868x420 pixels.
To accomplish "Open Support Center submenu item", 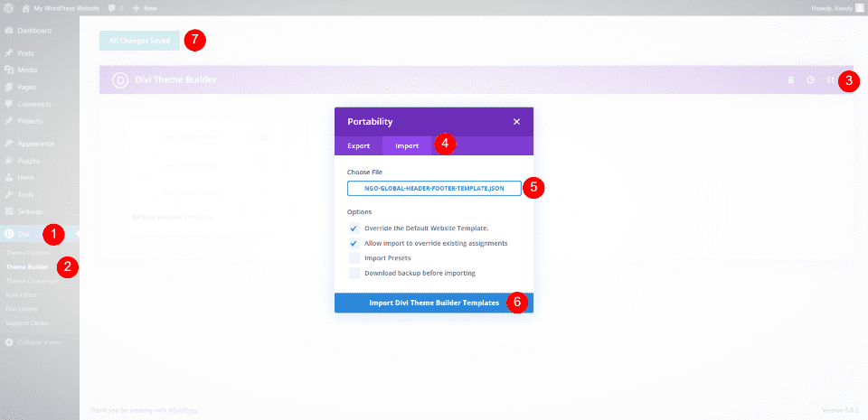I will [x=28, y=322].
